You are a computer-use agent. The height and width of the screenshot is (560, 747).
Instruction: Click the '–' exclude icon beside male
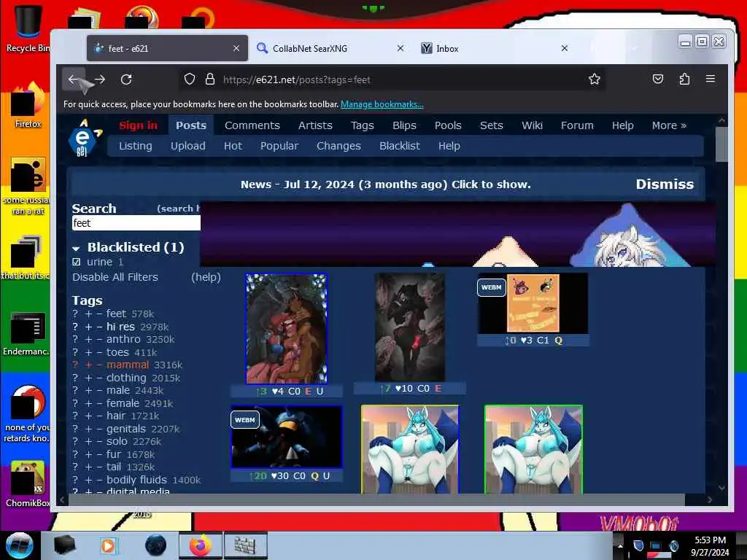coord(99,391)
